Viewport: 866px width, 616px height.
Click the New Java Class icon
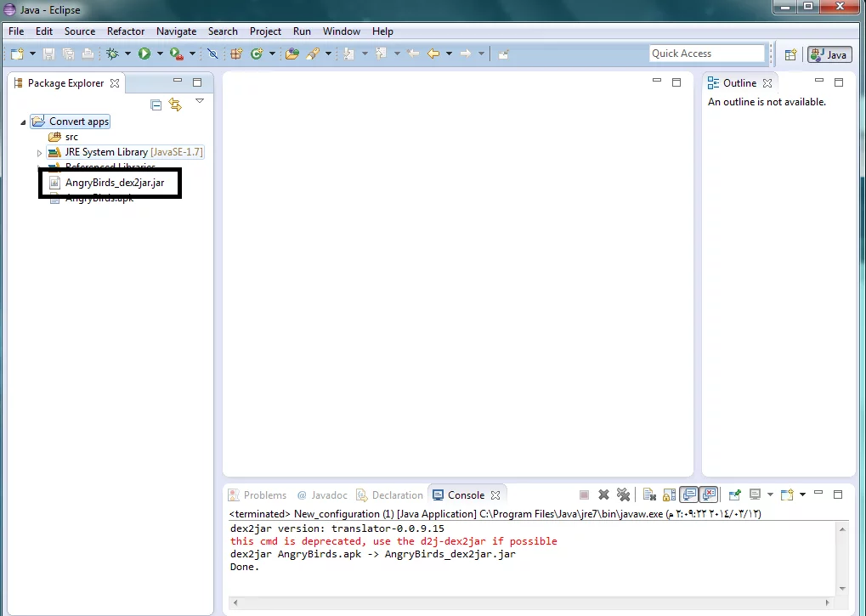coord(256,54)
